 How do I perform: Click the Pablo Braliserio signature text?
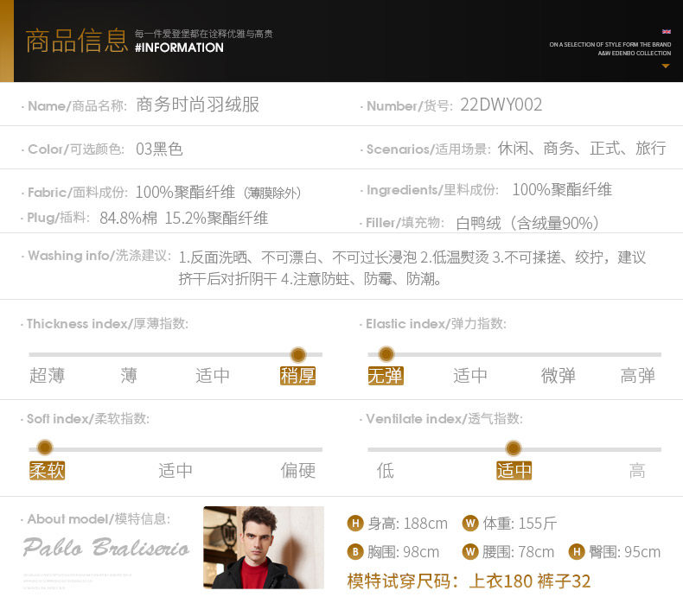105,547
